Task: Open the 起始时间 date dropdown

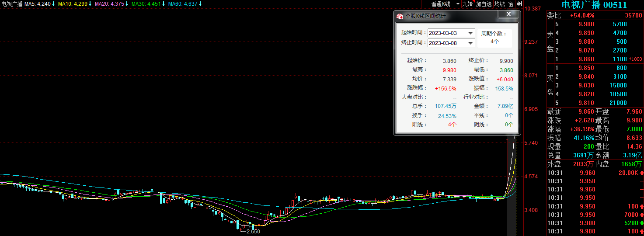Action: [x=470, y=33]
